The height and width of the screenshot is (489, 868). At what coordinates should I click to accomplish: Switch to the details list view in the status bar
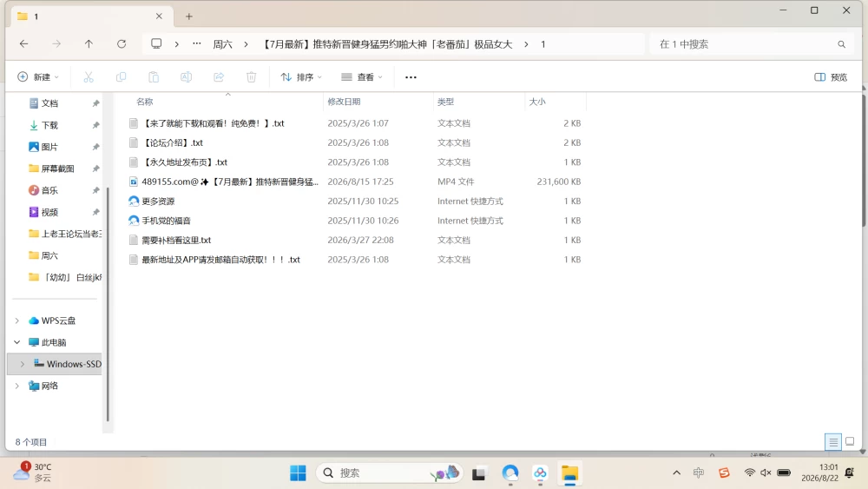coord(833,441)
